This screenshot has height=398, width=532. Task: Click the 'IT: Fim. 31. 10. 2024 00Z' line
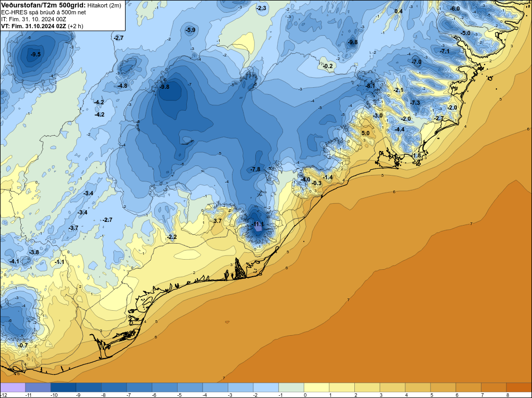(x=34, y=19)
